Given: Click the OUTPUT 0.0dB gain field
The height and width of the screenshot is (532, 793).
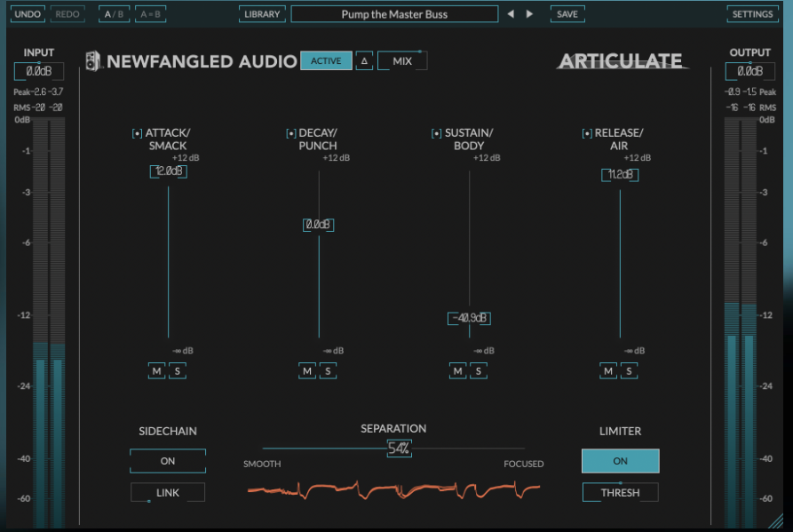Looking at the screenshot, I should point(749,71).
